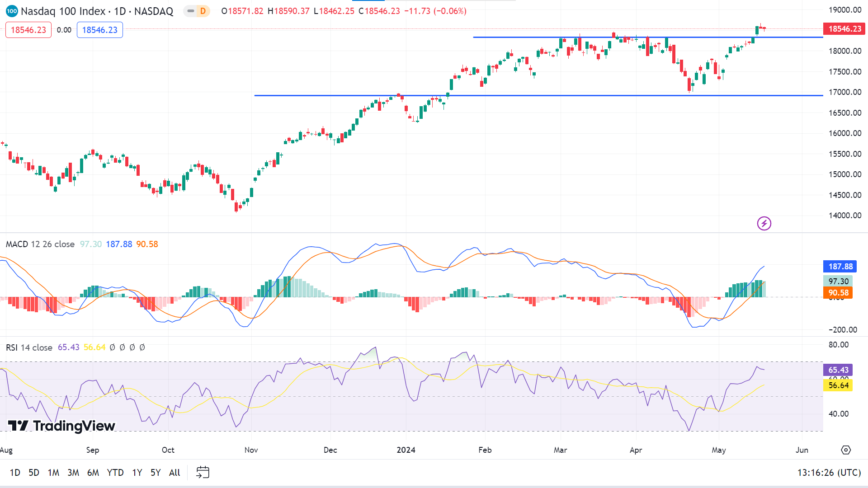The height and width of the screenshot is (488, 868).
Task: Click the purple lightning bolt icon
Action: pyautogui.click(x=764, y=223)
